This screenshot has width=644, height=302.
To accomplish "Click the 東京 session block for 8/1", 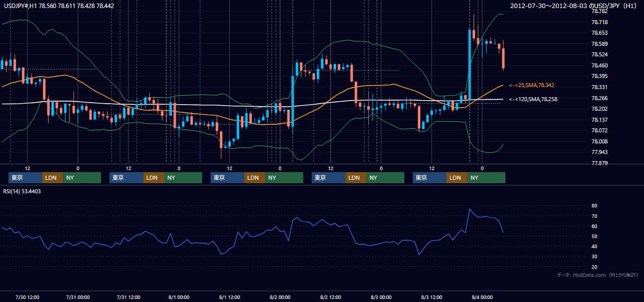I will 227,178.
